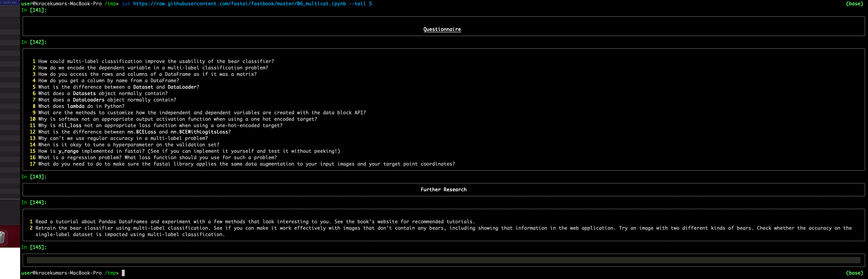Click the terminal cursor at the bottom prompt
Image resolution: width=868 pixels, height=279 pixels.
(123, 273)
